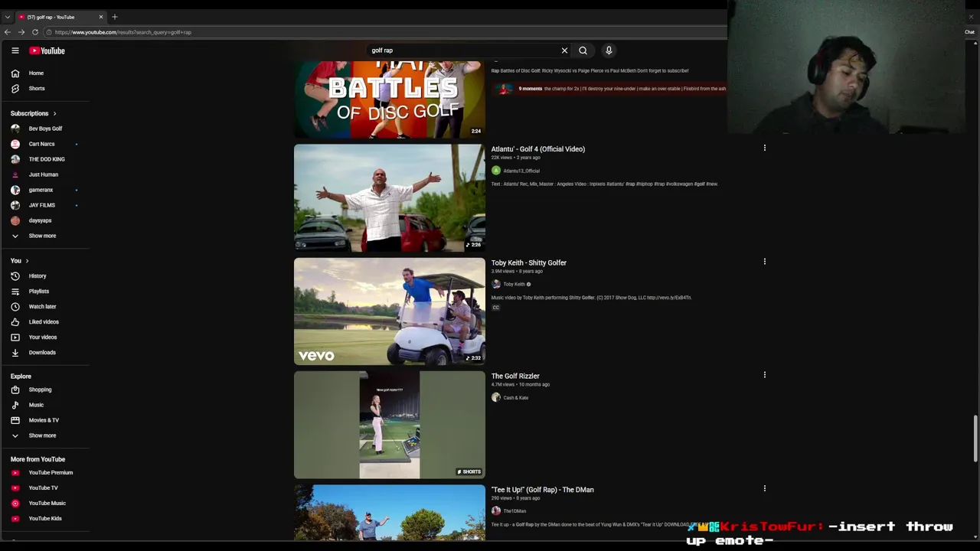
Task: Open more options for Atlantu' Golf 4 video
Action: (x=764, y=148)
